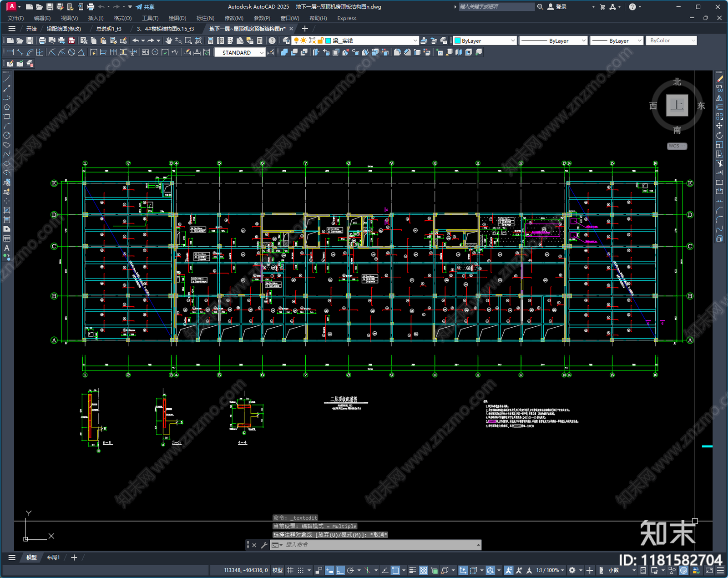This screenshot has height=578, width=728.
Task: Switch to the 布局1 layout tab
Action: pos(53,558)
